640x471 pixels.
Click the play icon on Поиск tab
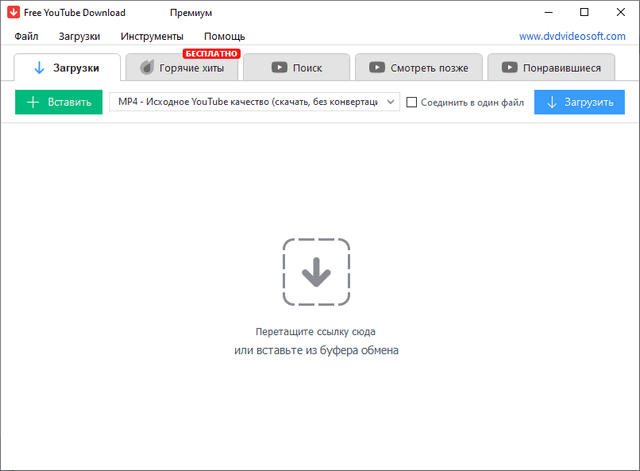click(x=277, y=68)
